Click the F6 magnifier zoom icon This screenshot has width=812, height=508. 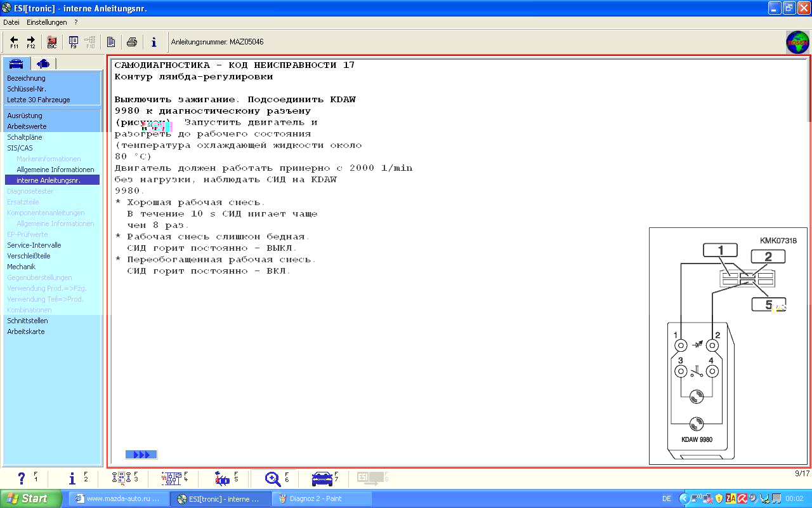click(273, 479)
